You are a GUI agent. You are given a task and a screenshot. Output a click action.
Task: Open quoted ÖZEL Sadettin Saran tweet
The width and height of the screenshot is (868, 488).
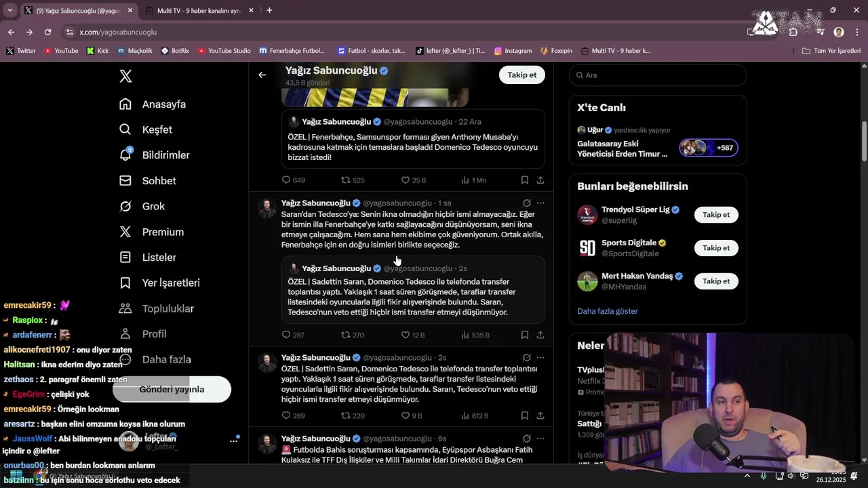tap(413, 289)
